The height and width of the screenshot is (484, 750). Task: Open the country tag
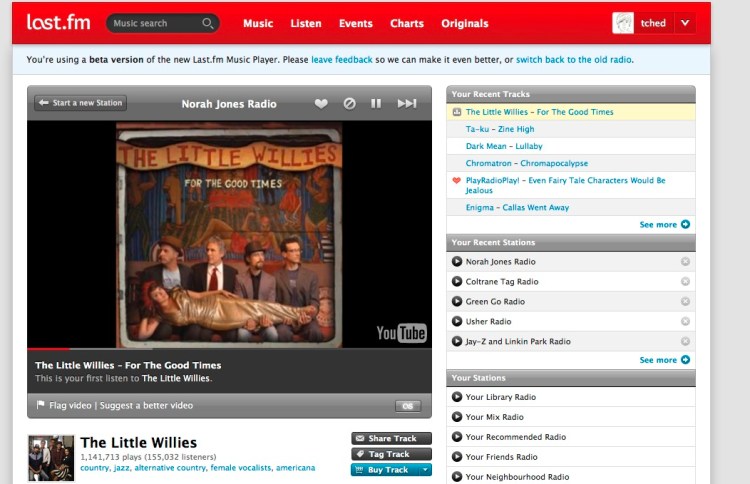coord(95,468)
